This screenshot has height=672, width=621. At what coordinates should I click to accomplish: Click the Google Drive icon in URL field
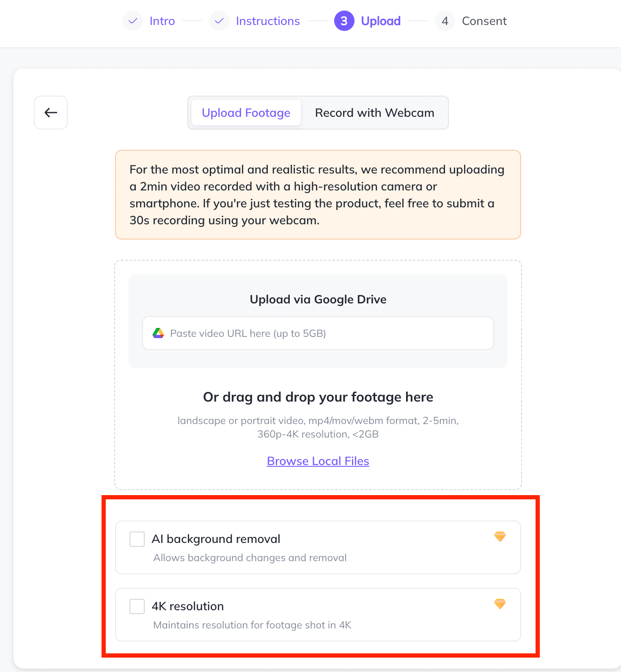pos(158,333)
